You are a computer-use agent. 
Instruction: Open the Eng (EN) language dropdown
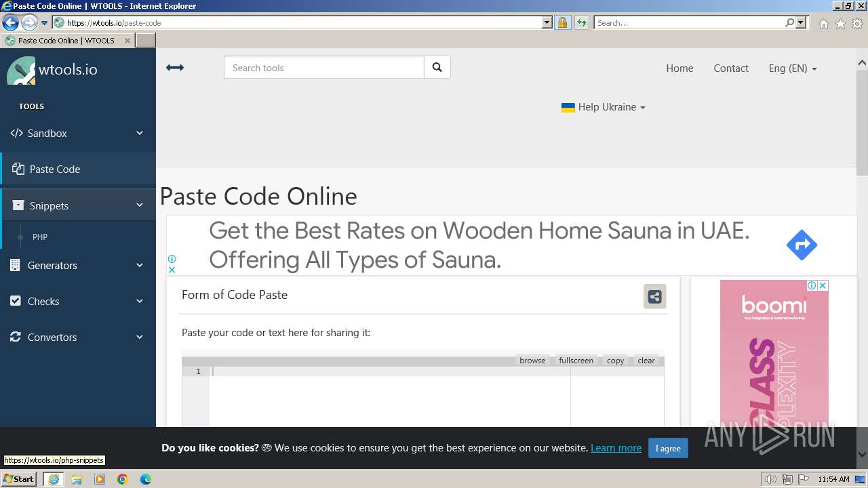(793, 68)
